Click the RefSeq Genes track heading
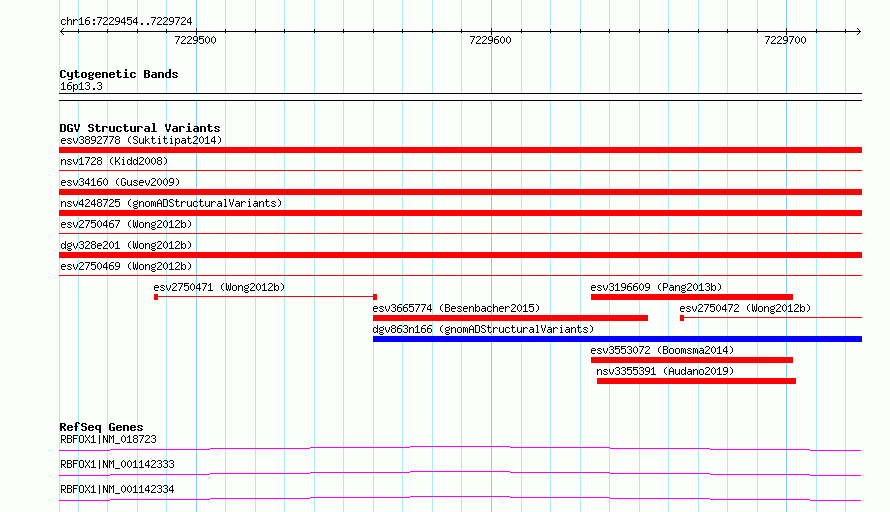This screenshot has width=890, height=512. [101, 427]
